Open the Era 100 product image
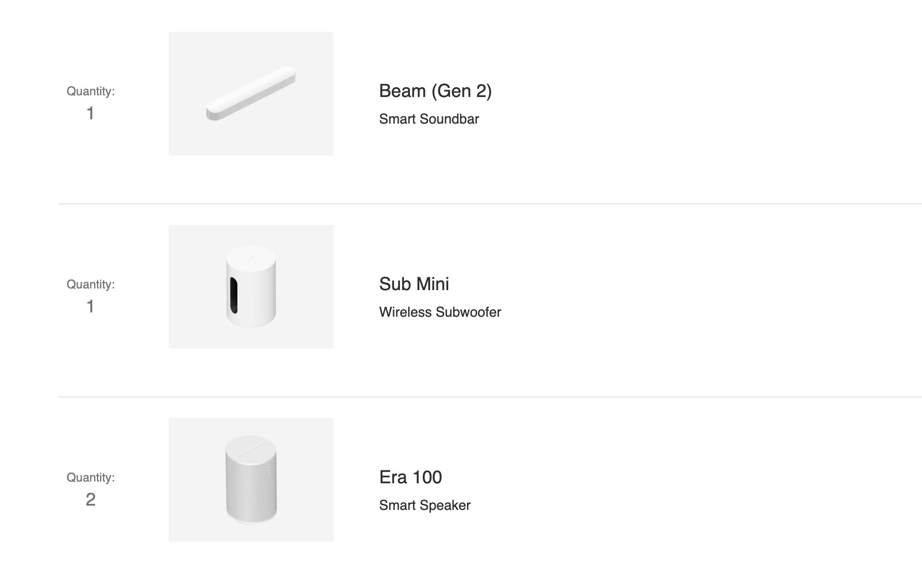The height and width of the screenshot is (588, 922). pos(251,480)
